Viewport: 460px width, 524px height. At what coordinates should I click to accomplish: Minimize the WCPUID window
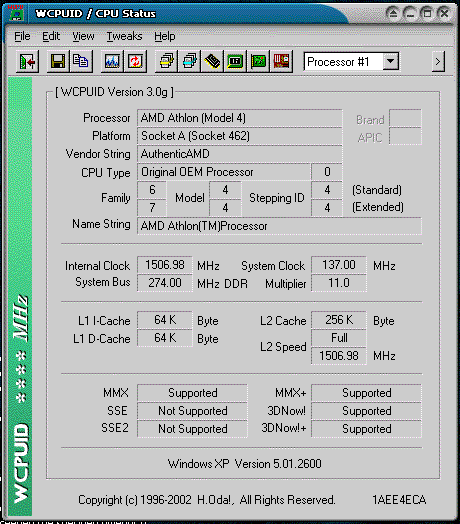[x=411, y=13]
